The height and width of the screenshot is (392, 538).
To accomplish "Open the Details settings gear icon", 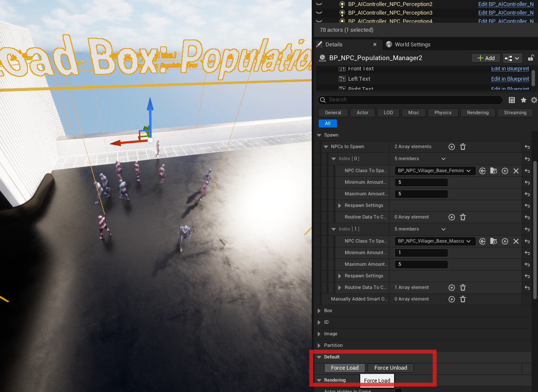I will (x=534, y=100).
